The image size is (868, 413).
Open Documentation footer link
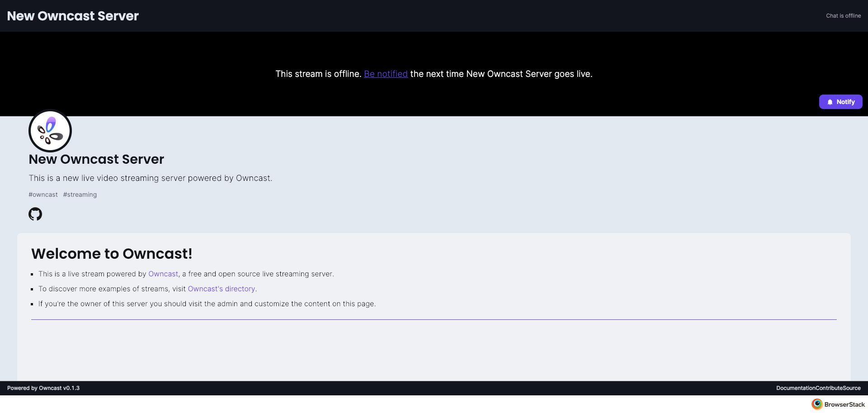coord(796,388)
